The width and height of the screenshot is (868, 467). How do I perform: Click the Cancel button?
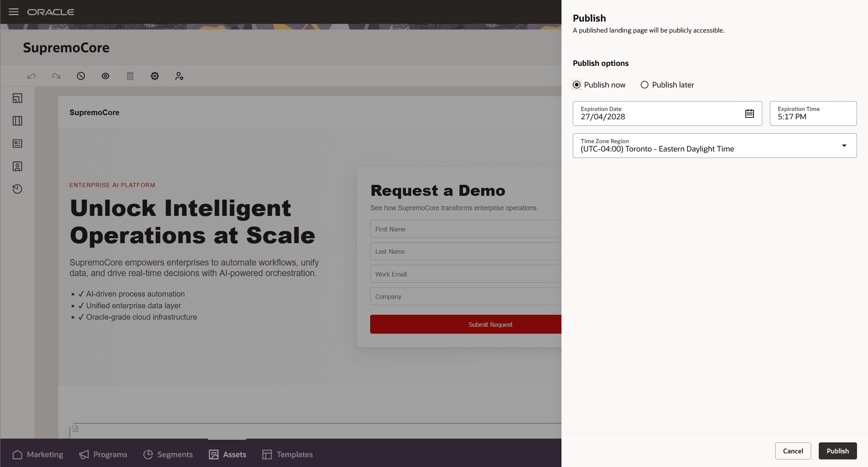[793, 451]
